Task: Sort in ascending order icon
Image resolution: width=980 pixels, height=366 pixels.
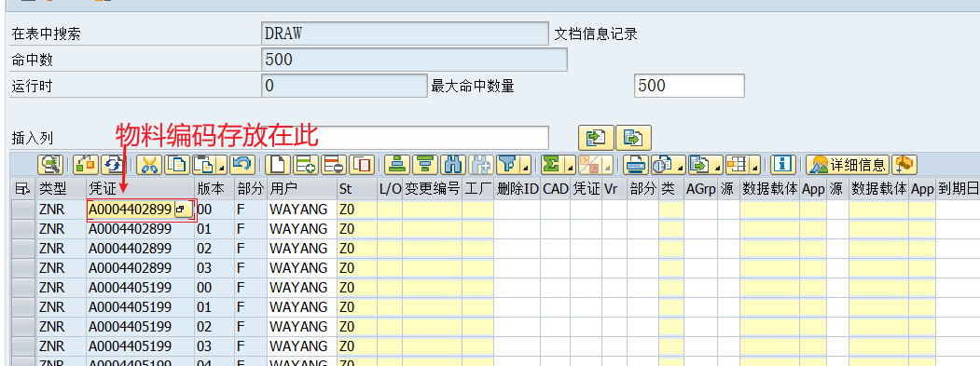Action: 396,165
